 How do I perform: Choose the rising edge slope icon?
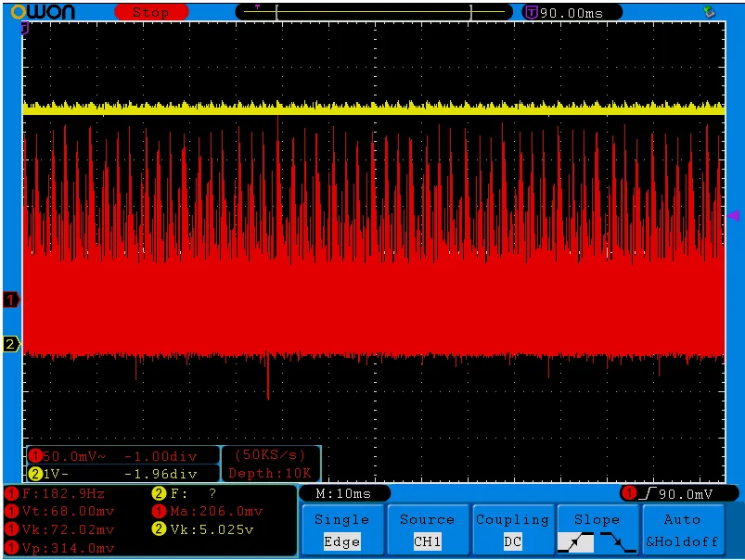click(x=575, y=542)
